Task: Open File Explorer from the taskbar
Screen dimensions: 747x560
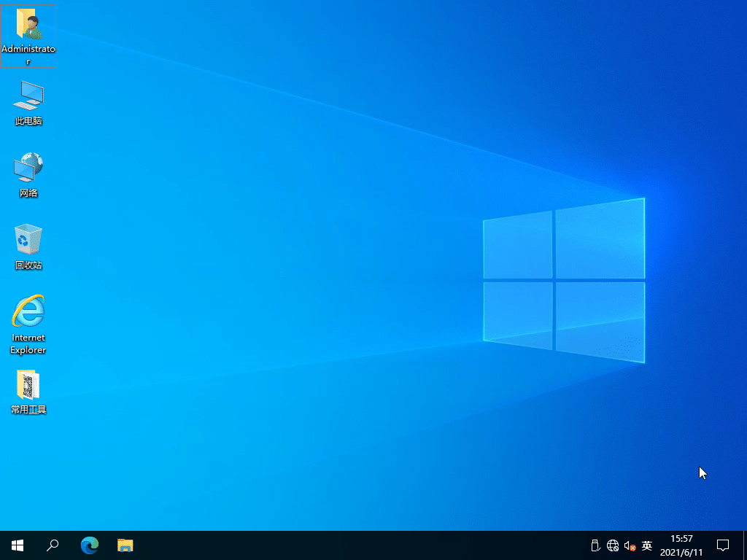Action: (125, 545)
